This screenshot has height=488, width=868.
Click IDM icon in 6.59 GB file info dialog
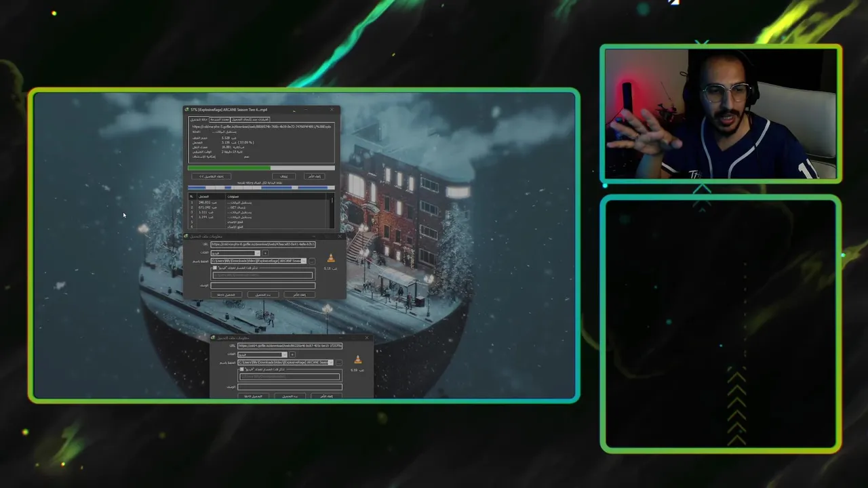213,338
